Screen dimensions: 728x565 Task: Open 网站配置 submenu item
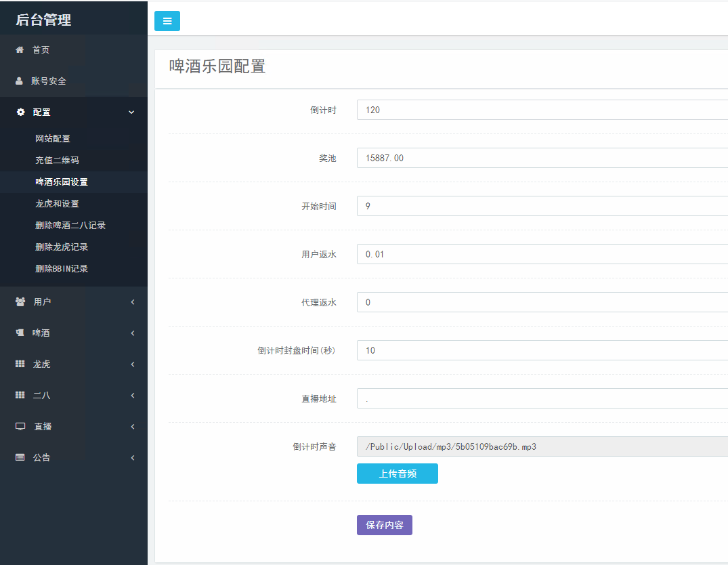click(x=53, y=138)
